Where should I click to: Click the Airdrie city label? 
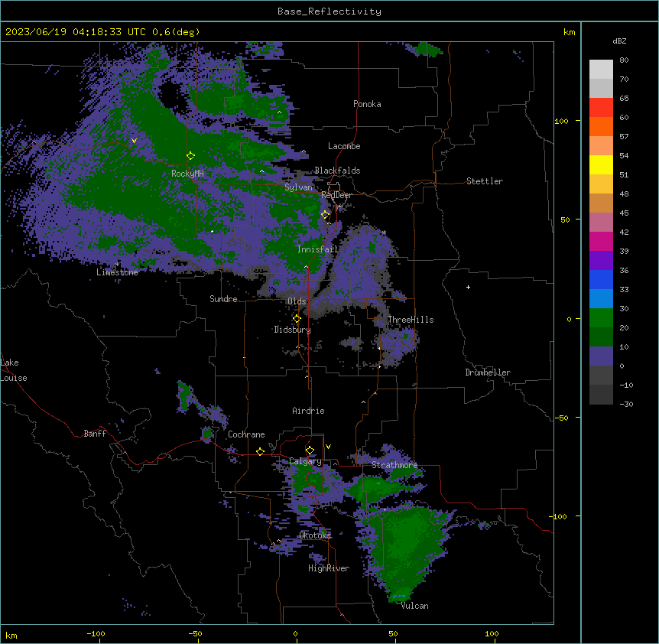pos(308,411)
